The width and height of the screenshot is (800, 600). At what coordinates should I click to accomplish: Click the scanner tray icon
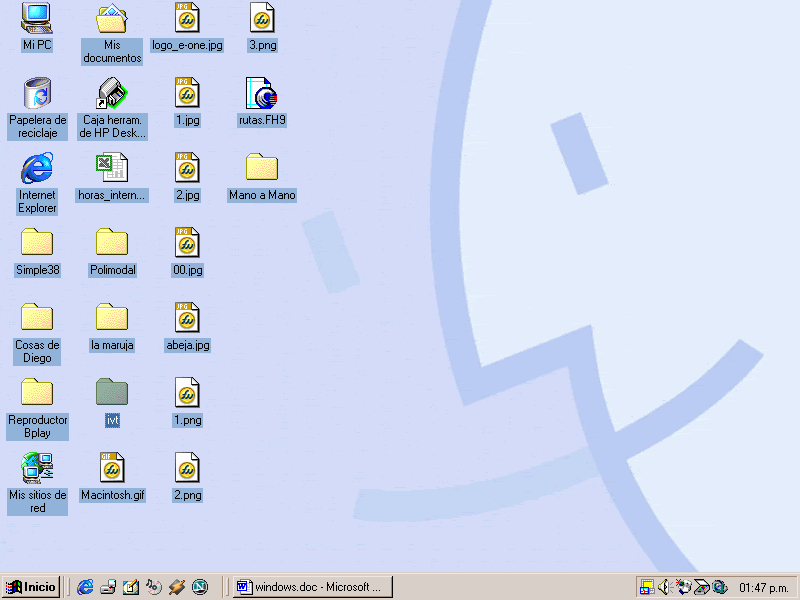pos(702,588)
